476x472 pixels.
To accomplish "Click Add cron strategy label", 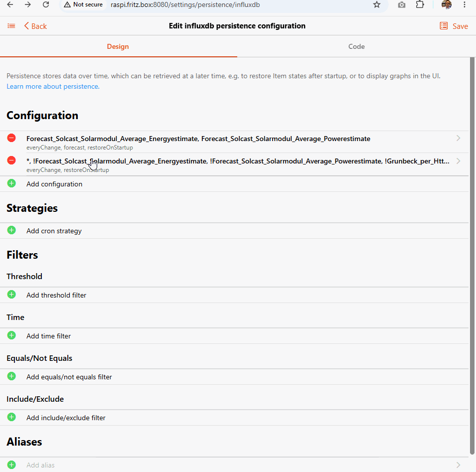I will (54, 231).
